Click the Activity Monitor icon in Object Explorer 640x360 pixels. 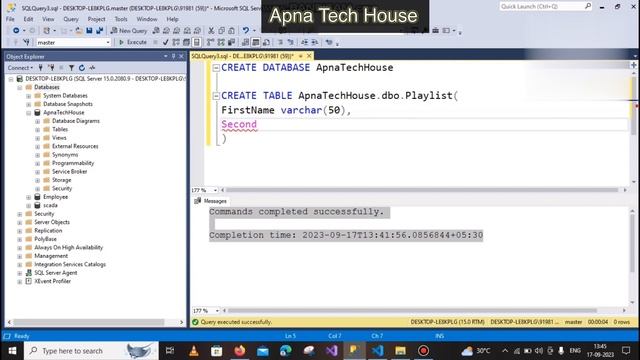(92, 68)
